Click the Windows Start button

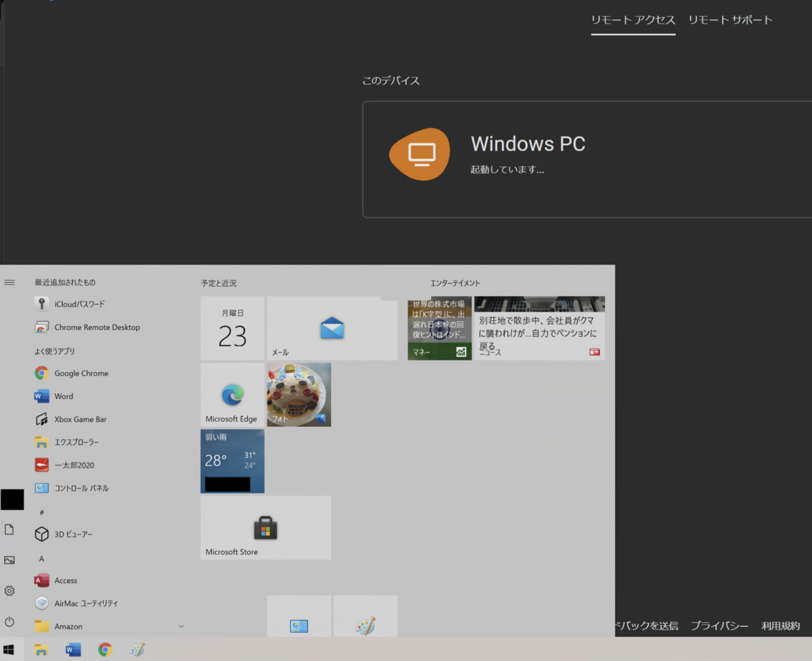pyautogui.click(x=9, y=650)
